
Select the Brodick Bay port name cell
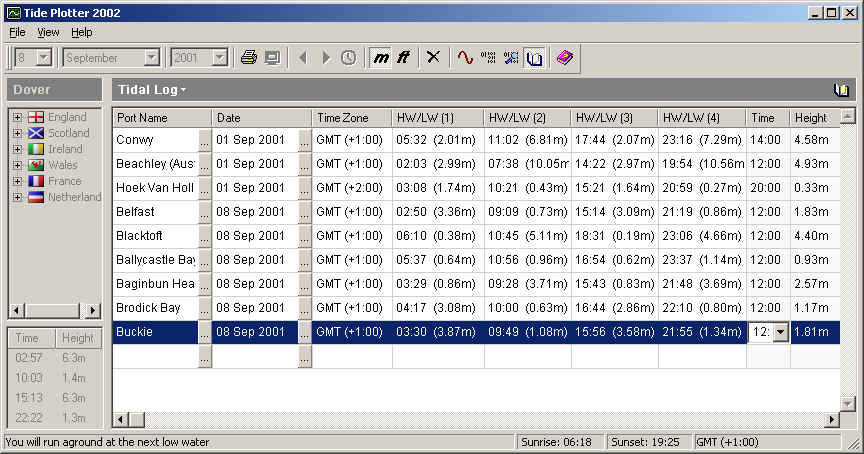click(x=155, y=308)
